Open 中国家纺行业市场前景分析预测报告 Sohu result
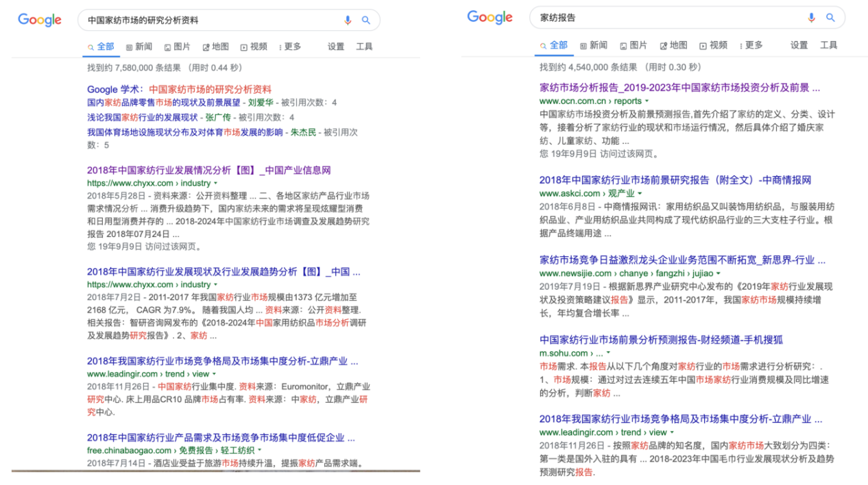Image resolution: width=868 pixels, height=485 pixels. click(x=661, y=340)
